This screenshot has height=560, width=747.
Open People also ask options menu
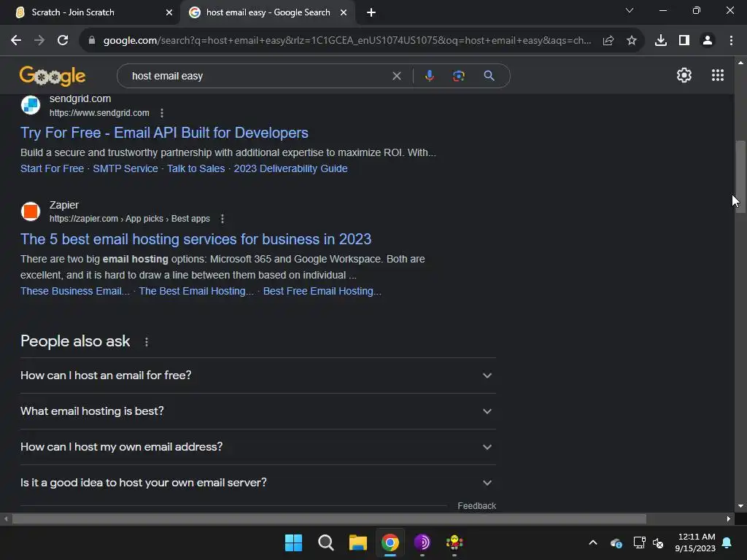(x=146, y=342)
